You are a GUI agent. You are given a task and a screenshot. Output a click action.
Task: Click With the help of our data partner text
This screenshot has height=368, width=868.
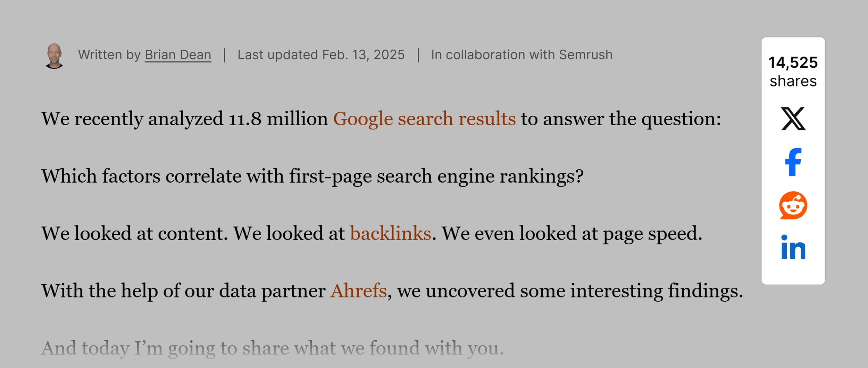tap(183, 291)
